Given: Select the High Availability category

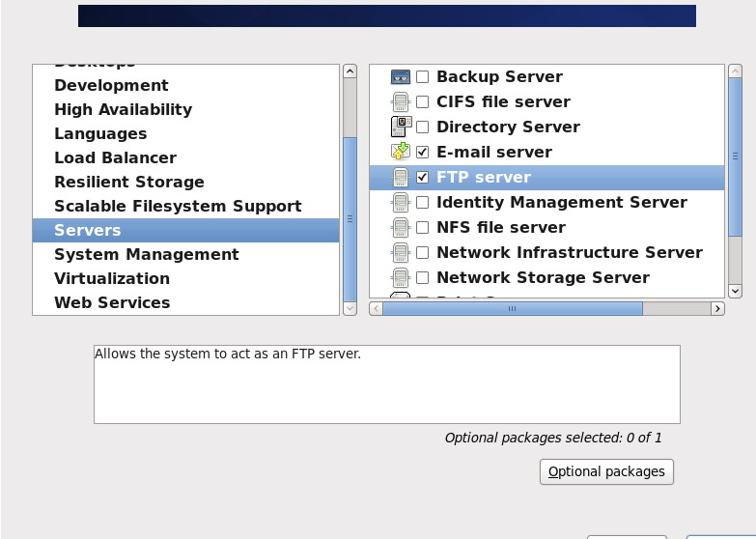Looking at the screenshot, I should coord(185,109).
